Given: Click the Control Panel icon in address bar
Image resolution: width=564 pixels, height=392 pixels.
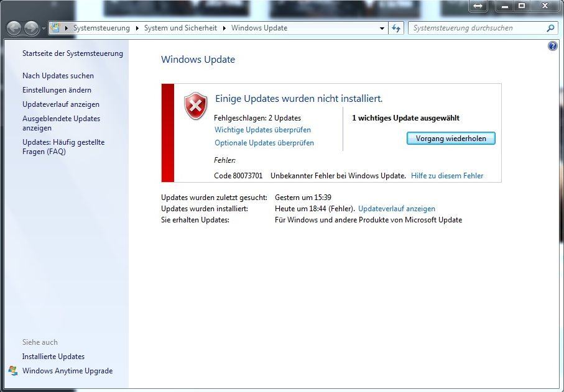Looking at the screenshot, I should (x=55, y=28).
